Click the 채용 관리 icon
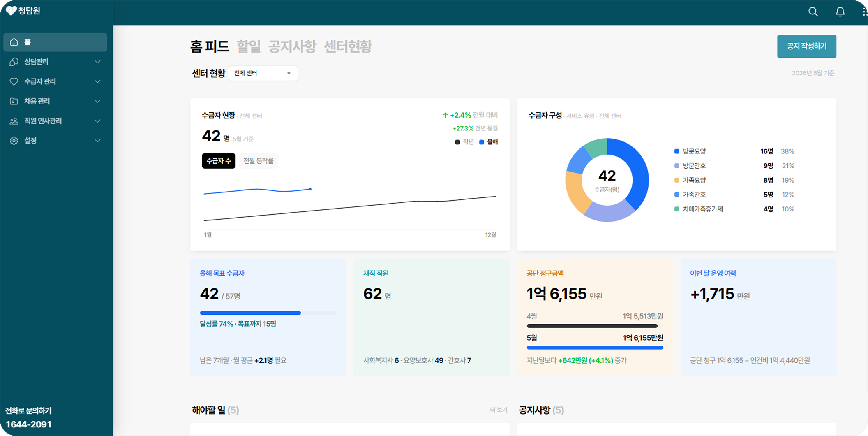The image size is (868, 436). pos(14,101)
